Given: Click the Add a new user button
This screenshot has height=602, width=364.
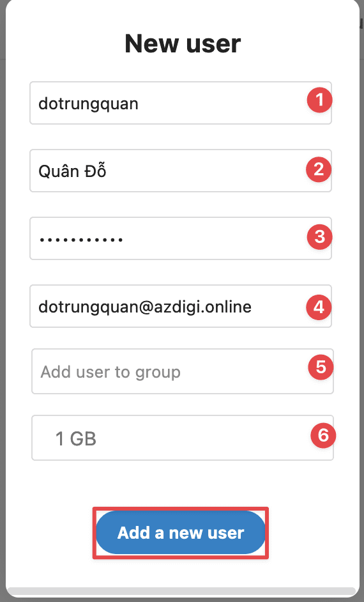Looking at the screenshot, I should tap(181, 532).
